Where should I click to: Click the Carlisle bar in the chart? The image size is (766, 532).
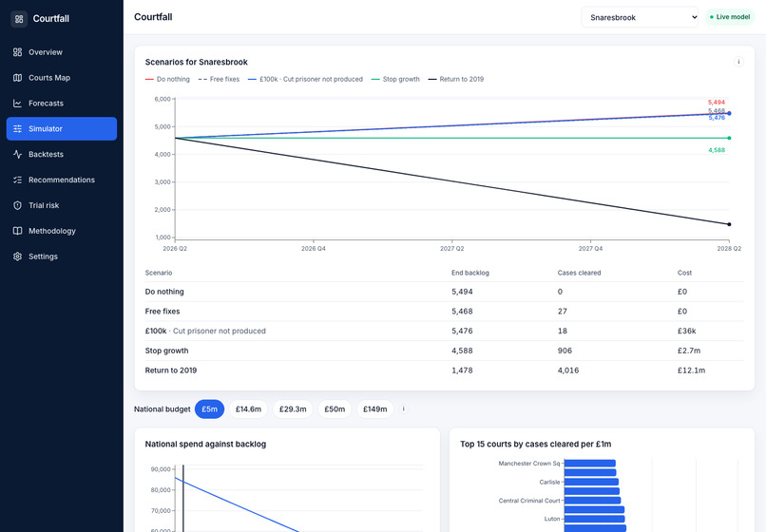pos(591,483)
